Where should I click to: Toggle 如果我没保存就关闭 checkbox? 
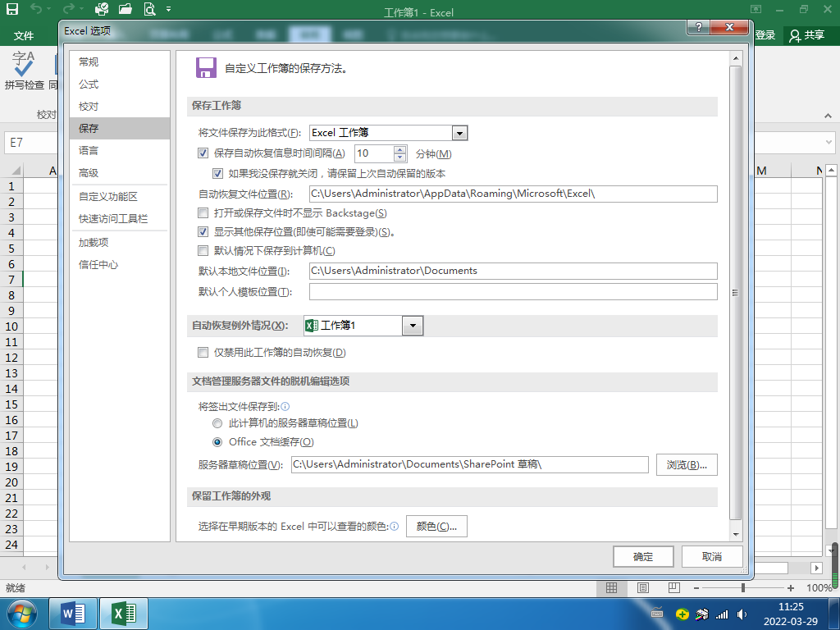coord(217,174)
